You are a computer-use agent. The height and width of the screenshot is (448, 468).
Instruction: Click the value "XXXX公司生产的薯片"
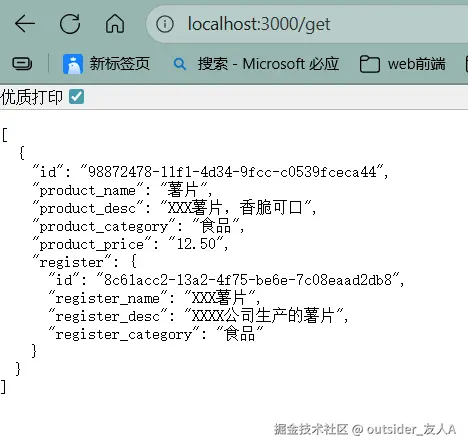(263, 315)
